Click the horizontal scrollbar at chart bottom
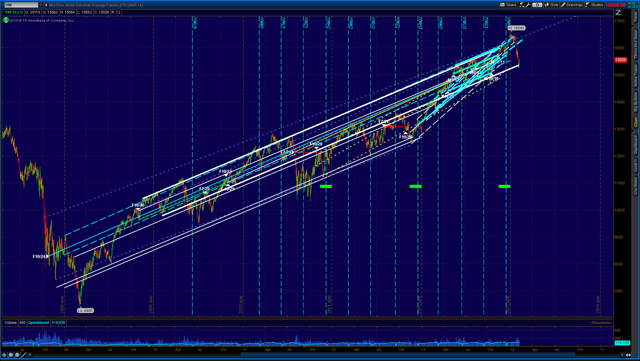Screen dimensions: 640x361 [408, 355]
